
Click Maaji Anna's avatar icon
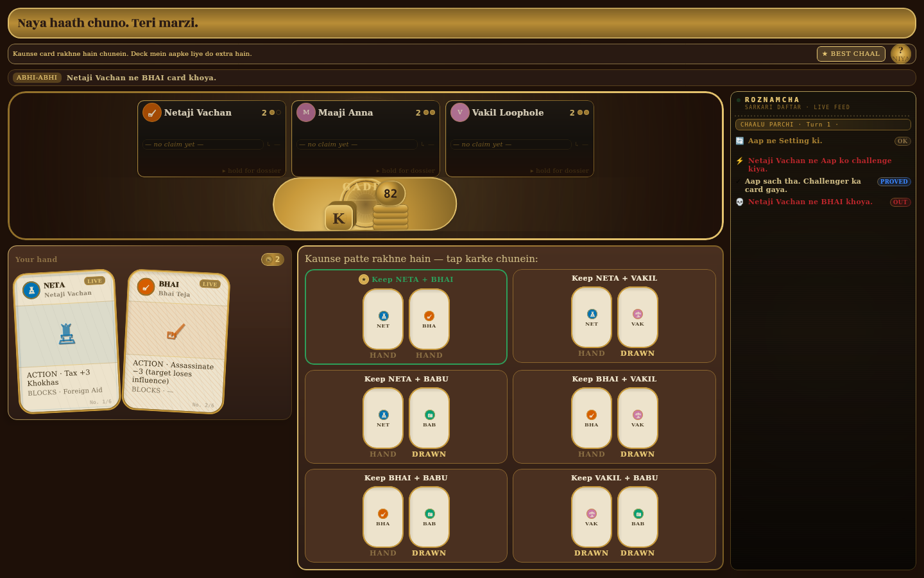(x=306, y=112)
